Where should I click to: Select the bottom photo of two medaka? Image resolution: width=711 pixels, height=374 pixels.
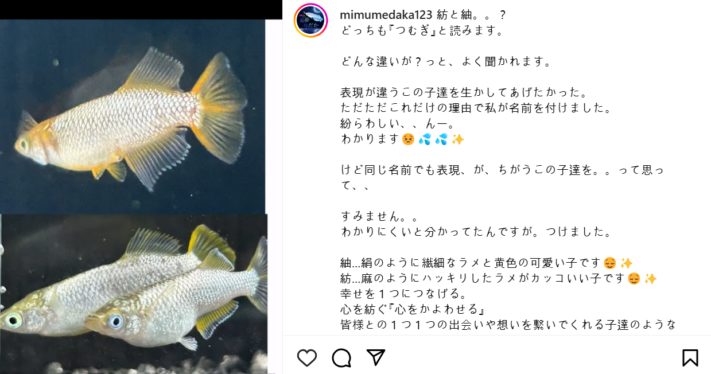[134, 294]
